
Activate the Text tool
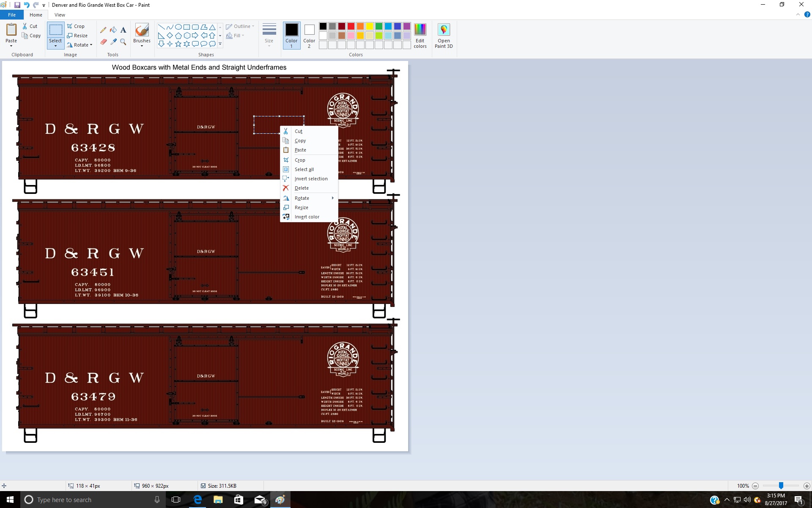(x=123, y=30)
